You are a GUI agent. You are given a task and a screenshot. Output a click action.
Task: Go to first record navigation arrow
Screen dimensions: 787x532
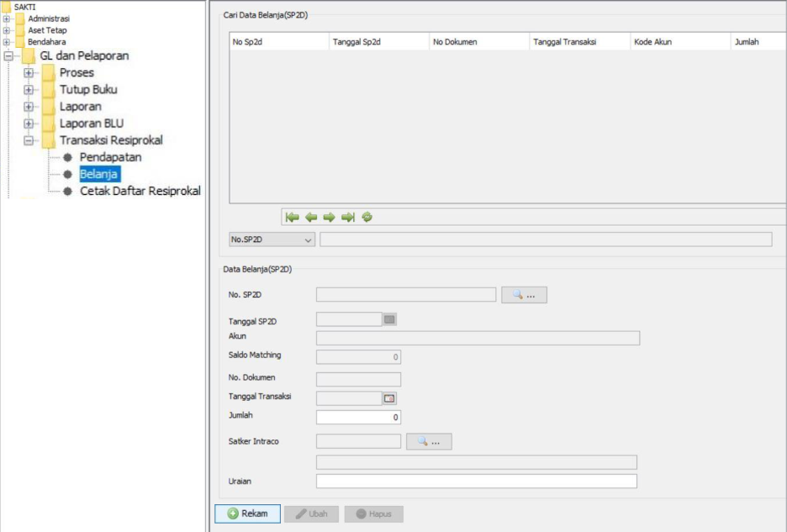(x=292, y=217)
